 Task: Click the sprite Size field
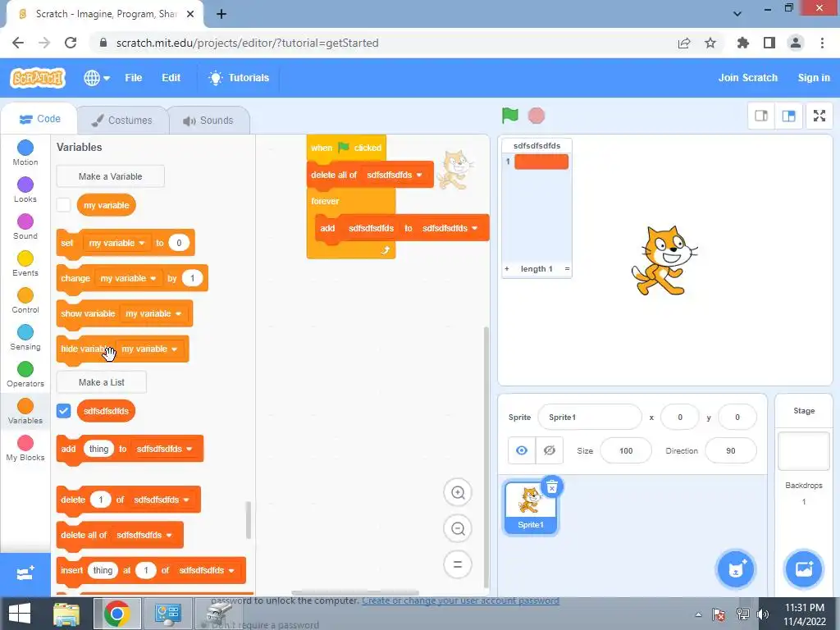pos(626,450)
